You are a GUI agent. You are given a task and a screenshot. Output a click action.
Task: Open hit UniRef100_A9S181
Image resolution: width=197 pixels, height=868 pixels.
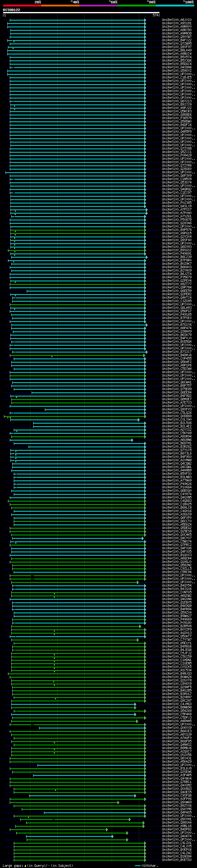click(177, 23)
